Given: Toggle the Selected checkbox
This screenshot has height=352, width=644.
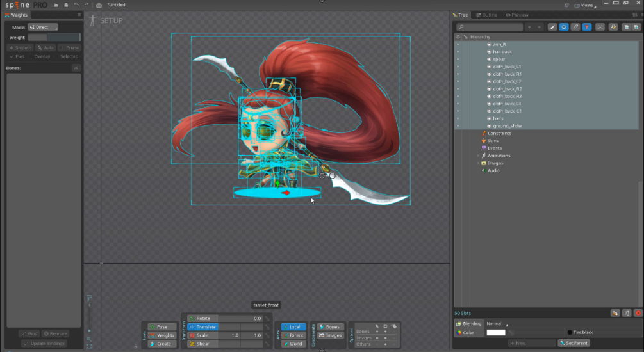Looking at the screenshot, I should click(x=67, y=56).
